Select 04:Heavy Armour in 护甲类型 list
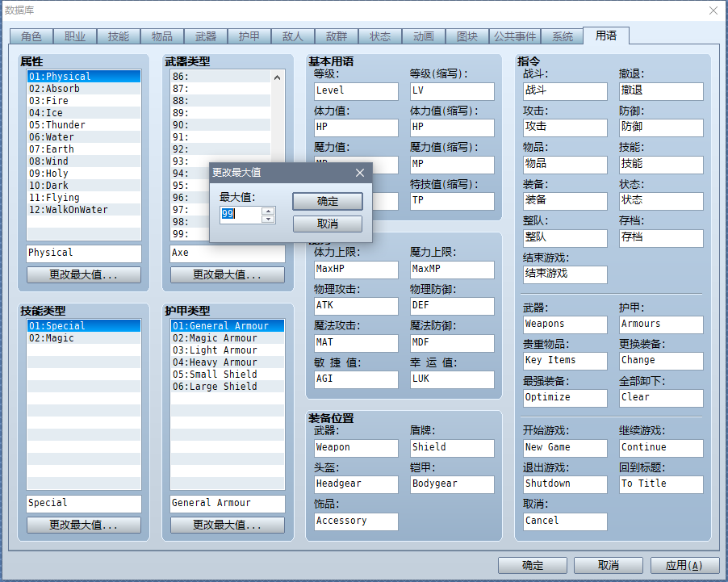Screen dimensions: 728x582 point(227,362)
